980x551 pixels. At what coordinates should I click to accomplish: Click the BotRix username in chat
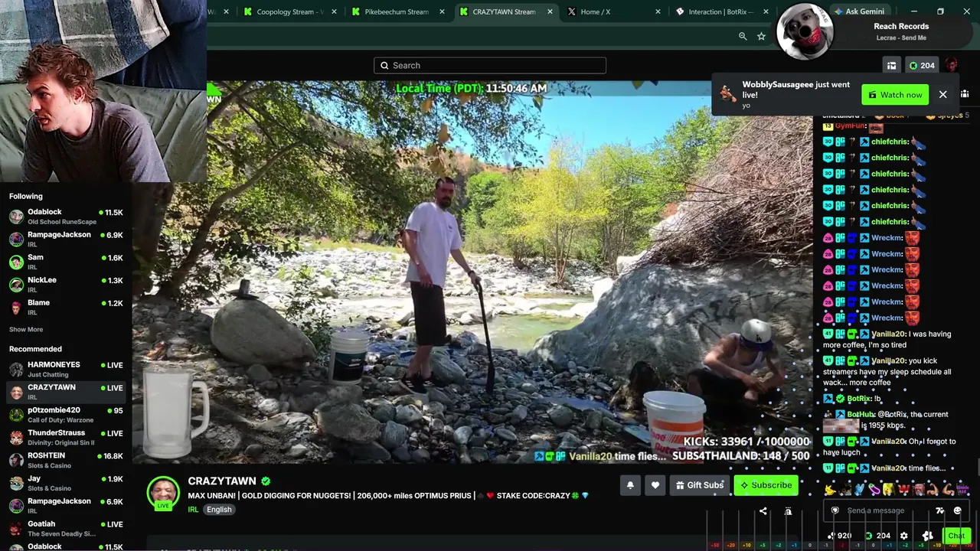(859, 399)
